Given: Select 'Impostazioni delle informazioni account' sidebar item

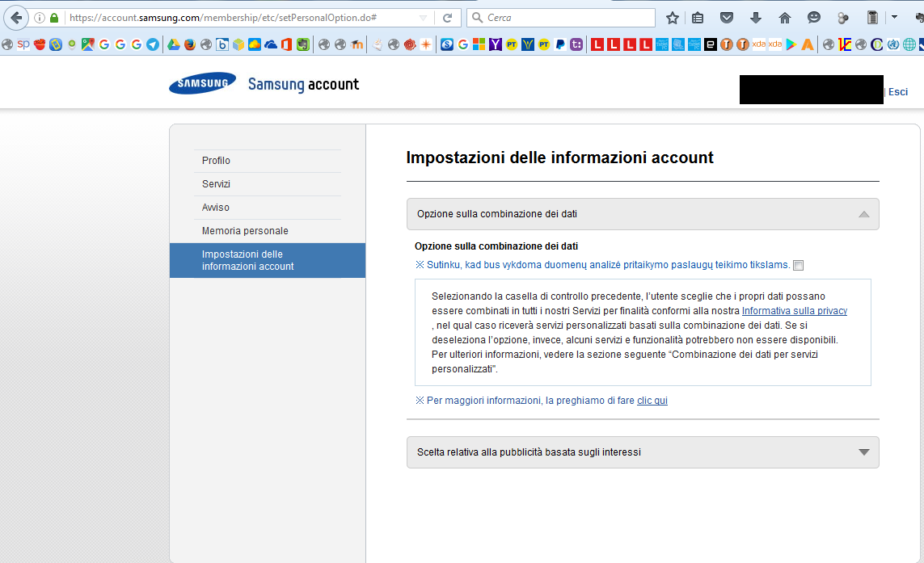Looking at the screenshot, I should pos(268,260).
